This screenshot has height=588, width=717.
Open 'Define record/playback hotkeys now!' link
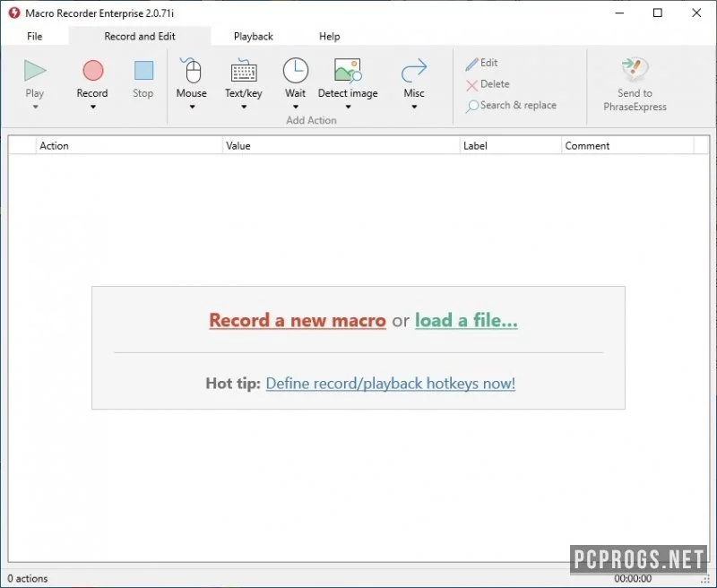391,383
